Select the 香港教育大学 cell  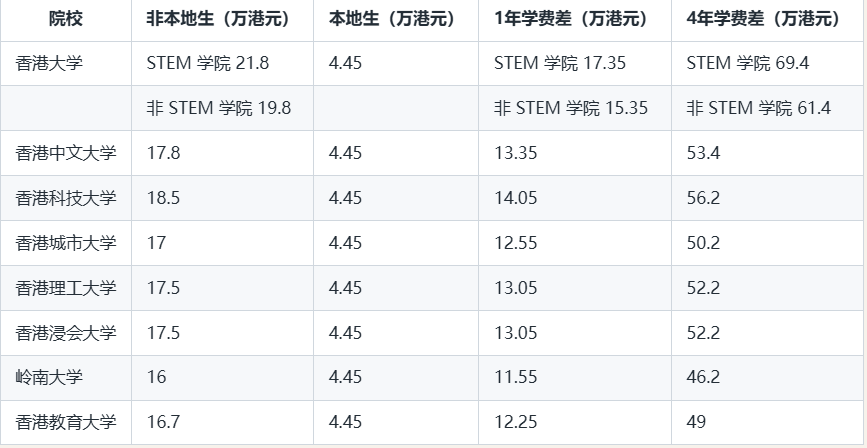point(66,423)
